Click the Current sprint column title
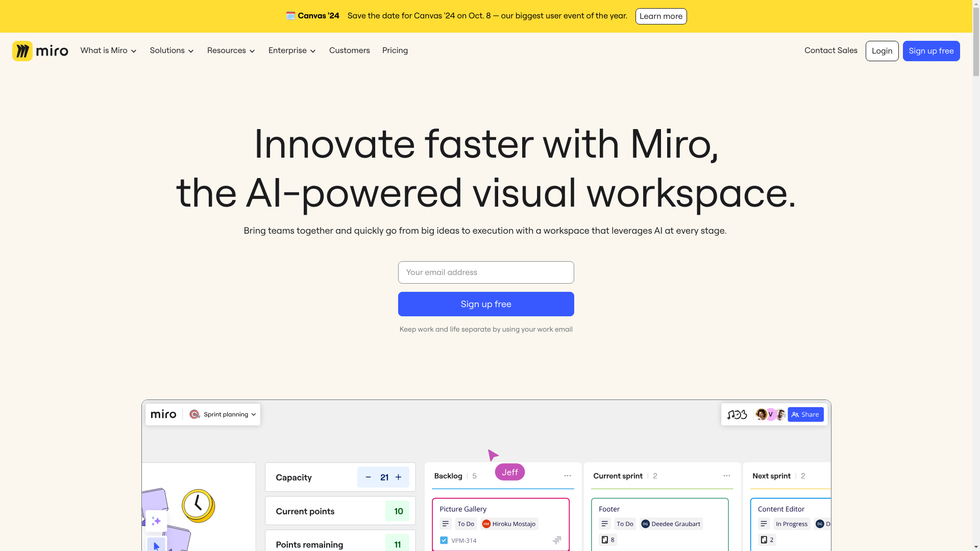Image resolution: width=980 pixels, height=551 pixels. (x=618, y=476)
